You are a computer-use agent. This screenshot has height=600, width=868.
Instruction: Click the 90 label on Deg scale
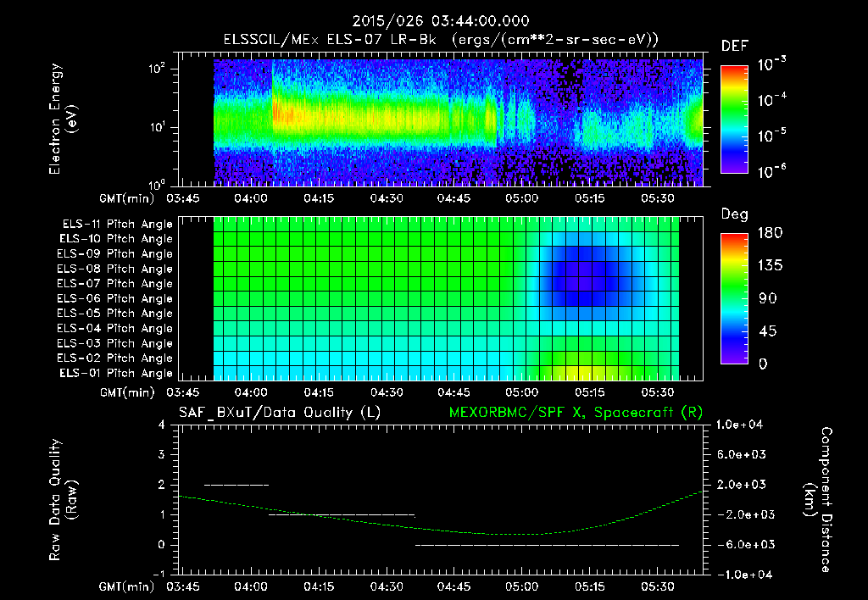(768, 298)
